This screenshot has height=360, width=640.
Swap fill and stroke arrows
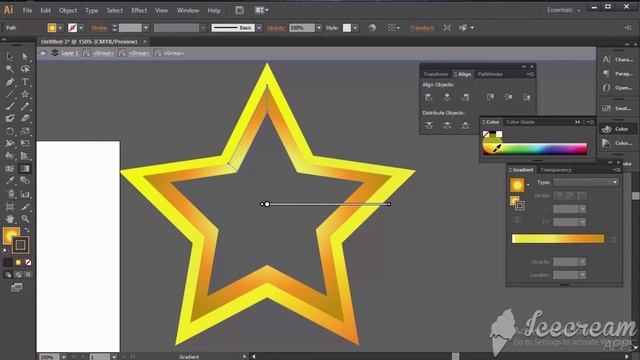(x=27, y=230)
